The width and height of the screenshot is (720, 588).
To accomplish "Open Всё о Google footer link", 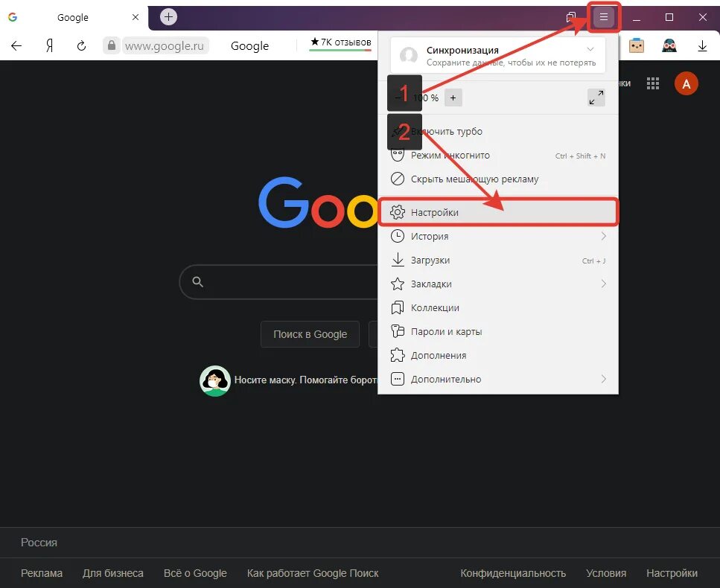I will [195, 573].
